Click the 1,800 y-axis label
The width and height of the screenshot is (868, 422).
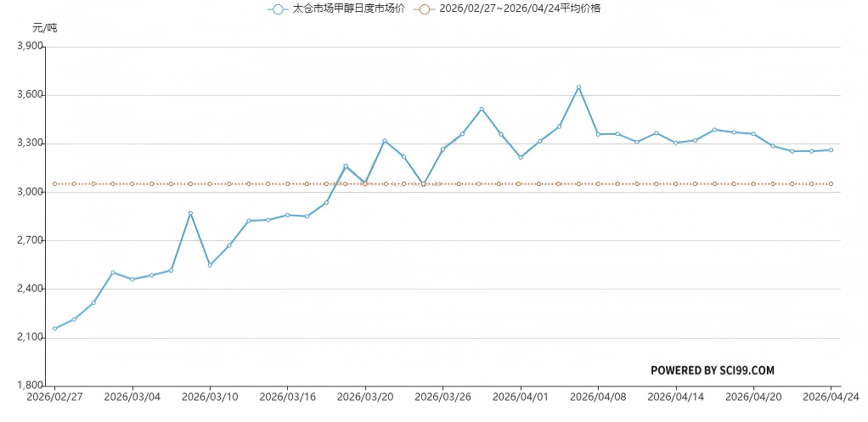click(x=31, y=386)
